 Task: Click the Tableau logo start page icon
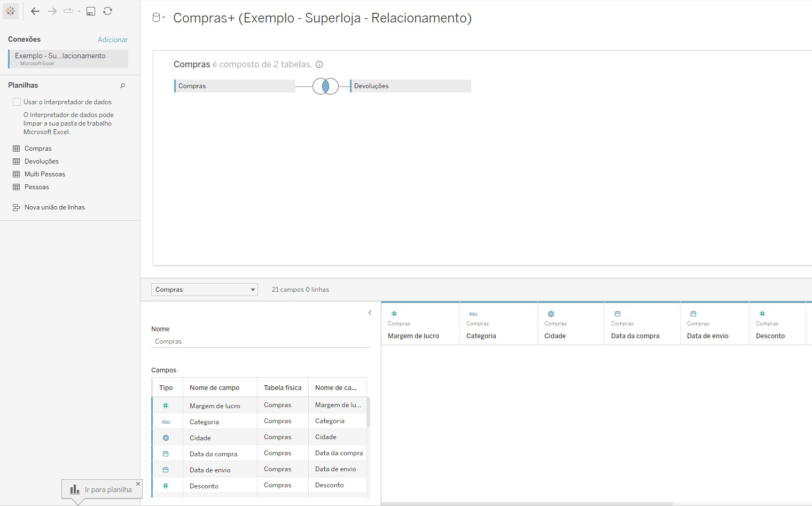pos(11,11)
